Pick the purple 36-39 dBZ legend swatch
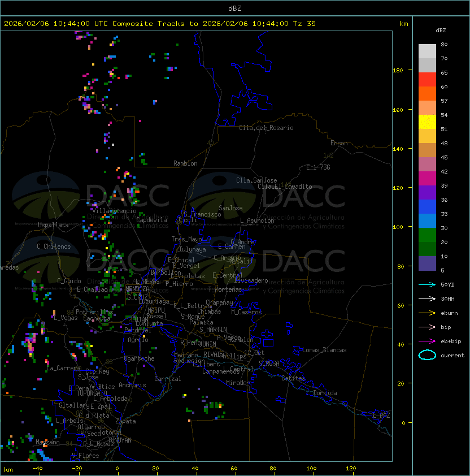Viewport: 470px width, 476px height. pyautogui.click(x=427, y=192)
